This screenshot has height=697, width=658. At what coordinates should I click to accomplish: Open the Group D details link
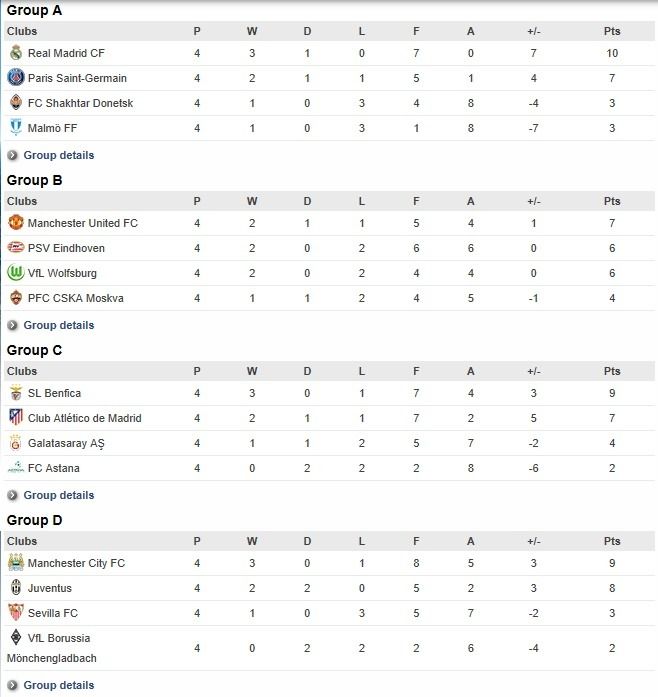(59, 685)
